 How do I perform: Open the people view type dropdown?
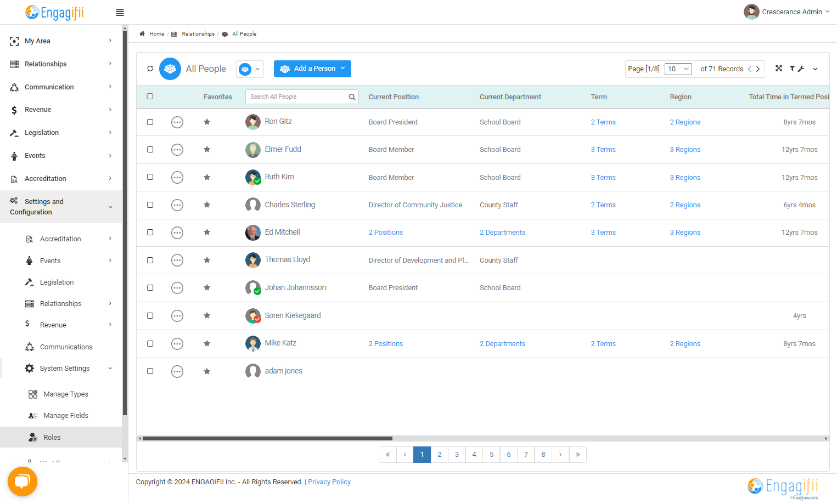250,69
